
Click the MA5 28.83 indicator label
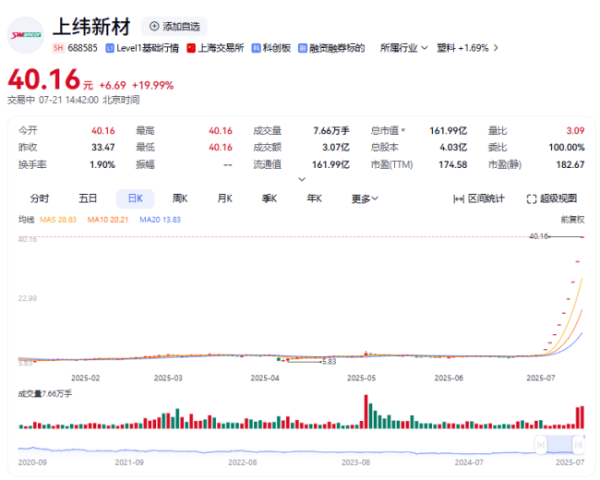[x=58, y=219]
